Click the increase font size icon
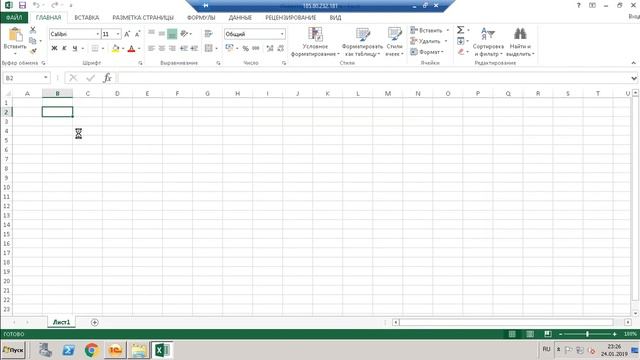Image resolution: width=640 pixels, height=360 pixels. click(127, 34)
